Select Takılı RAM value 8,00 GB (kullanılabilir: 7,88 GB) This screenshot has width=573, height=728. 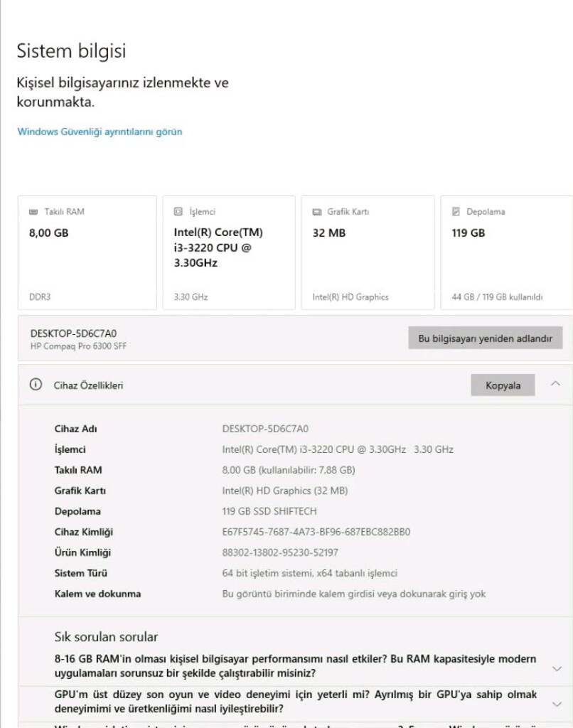point(289,470)
